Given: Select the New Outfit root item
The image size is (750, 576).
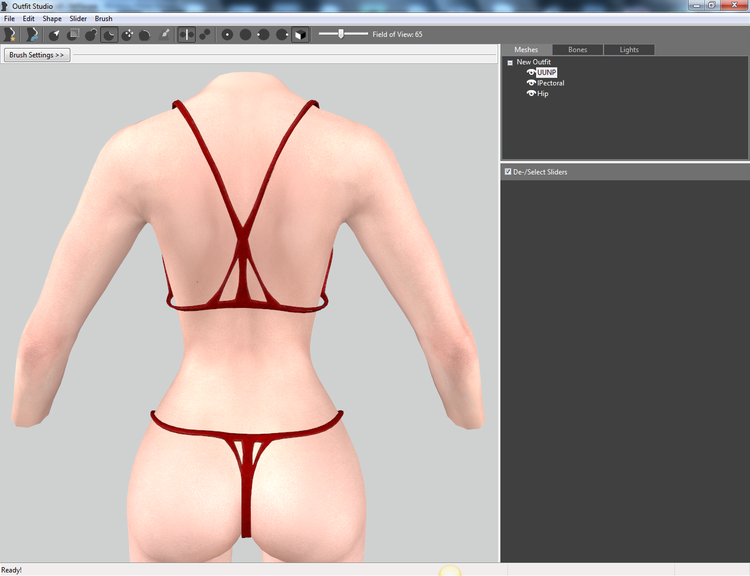Looking at the screenshot, I should [x=533, y=62].
